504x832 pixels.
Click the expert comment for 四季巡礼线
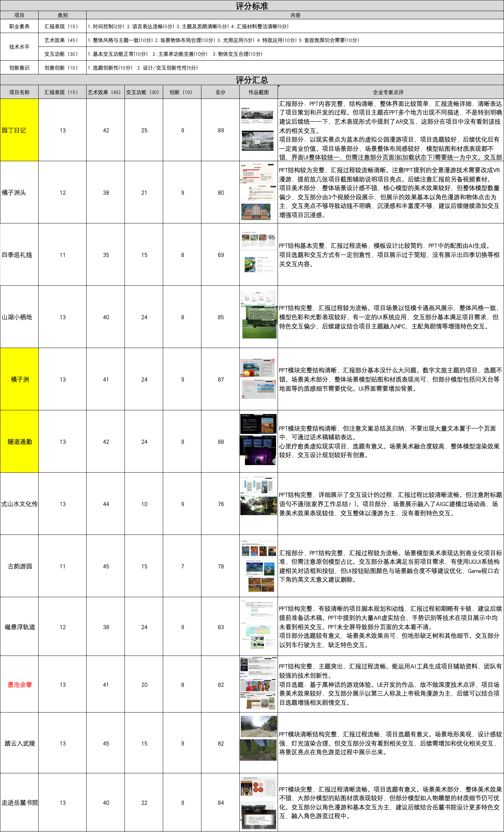pyautogui.click(x=390, y=255)
